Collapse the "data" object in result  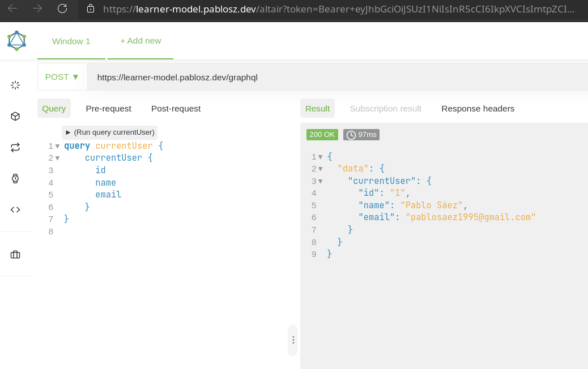[321, 169]
